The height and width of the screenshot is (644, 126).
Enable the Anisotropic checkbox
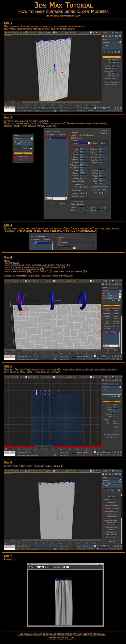pos(74,184)
